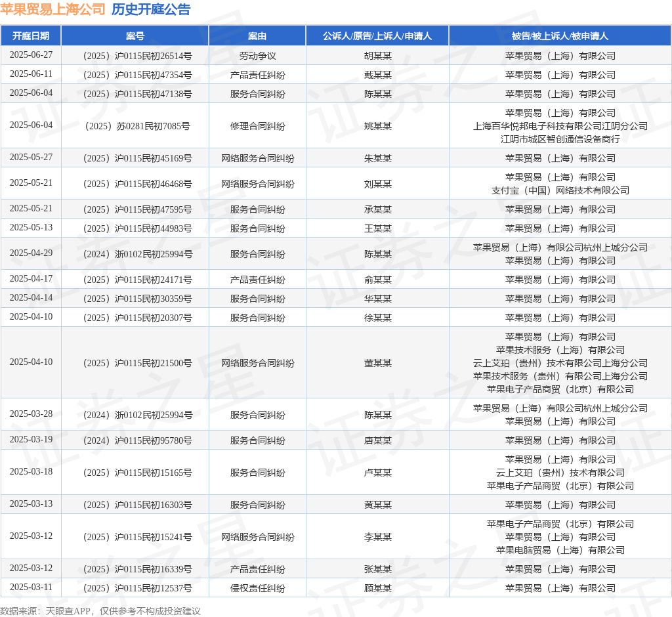This screenshot has height=617, width=672.
Task: Select the 被告/被上诉人/被申请人 column header
Action: pyautogui.click(x=560, y=36)
